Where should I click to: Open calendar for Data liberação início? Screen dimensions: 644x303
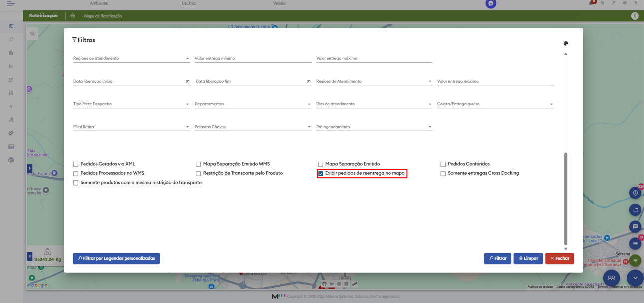click(188, 82)
